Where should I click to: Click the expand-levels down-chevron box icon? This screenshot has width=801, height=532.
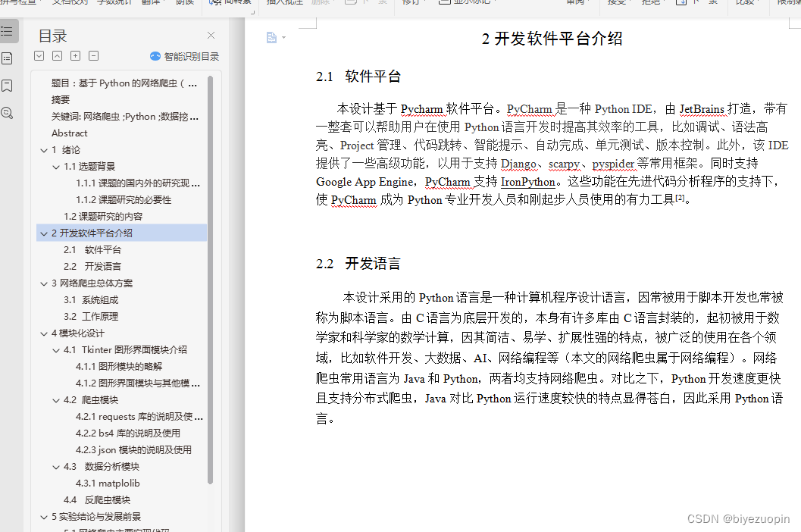coord(39,56)
